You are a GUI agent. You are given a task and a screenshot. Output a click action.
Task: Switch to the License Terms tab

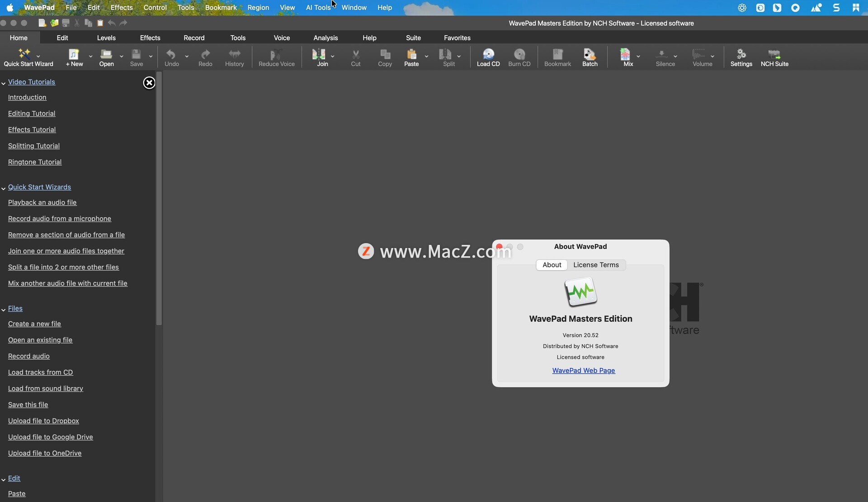click(x=596, y=265)
